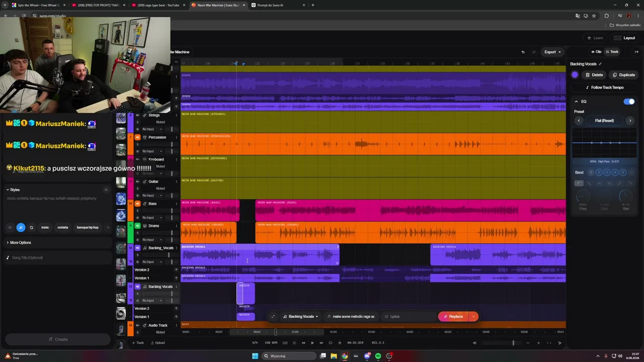Toggle the EQ on/off switch
Image resolution: width=644 pixels, height=362 pixels.
pos(629,102)
